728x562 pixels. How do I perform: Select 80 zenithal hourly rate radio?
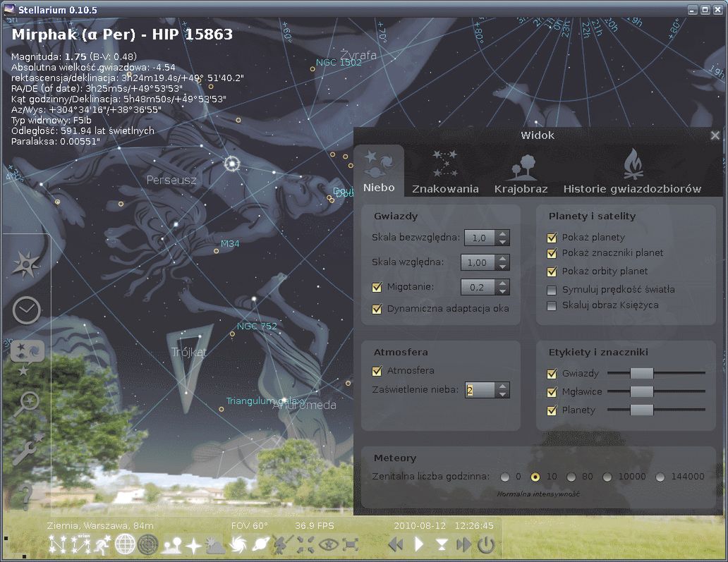tap(571, 477)
